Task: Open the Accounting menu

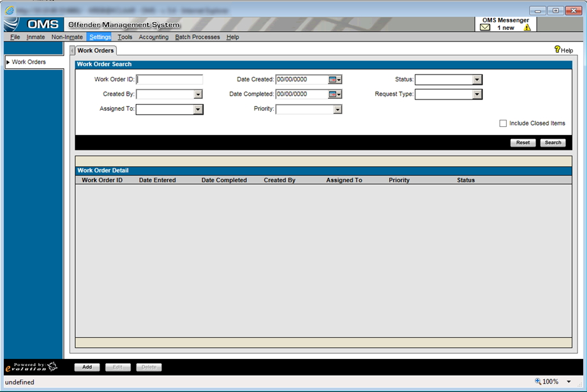Action: click(154, 37)
